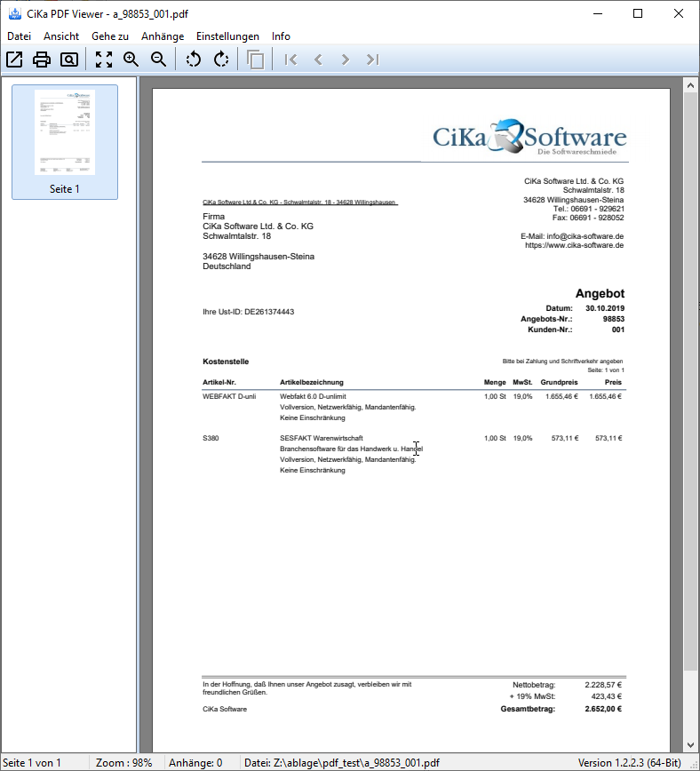Click the CiKa PDF Viewer app icon in the title bar

(x=15, y=13)
